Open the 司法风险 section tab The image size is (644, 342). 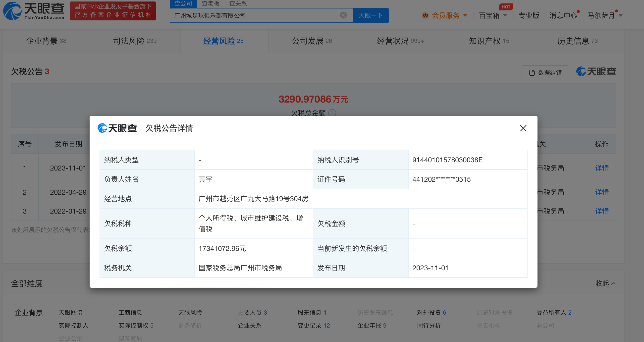[x=135, y=41]
